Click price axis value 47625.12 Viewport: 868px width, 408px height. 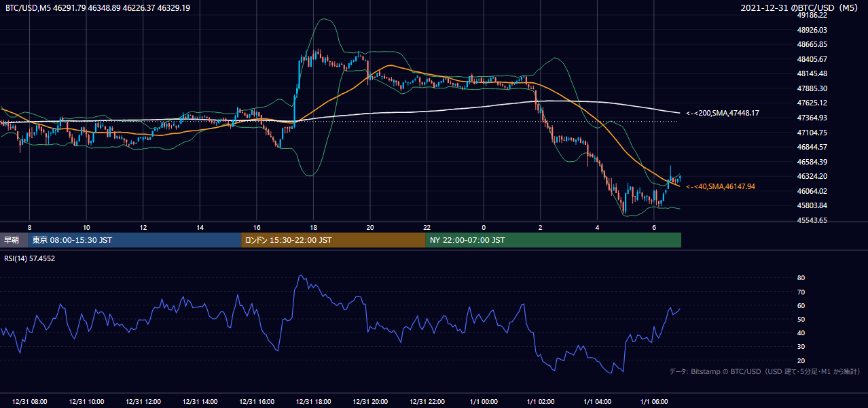coord(812,103)
